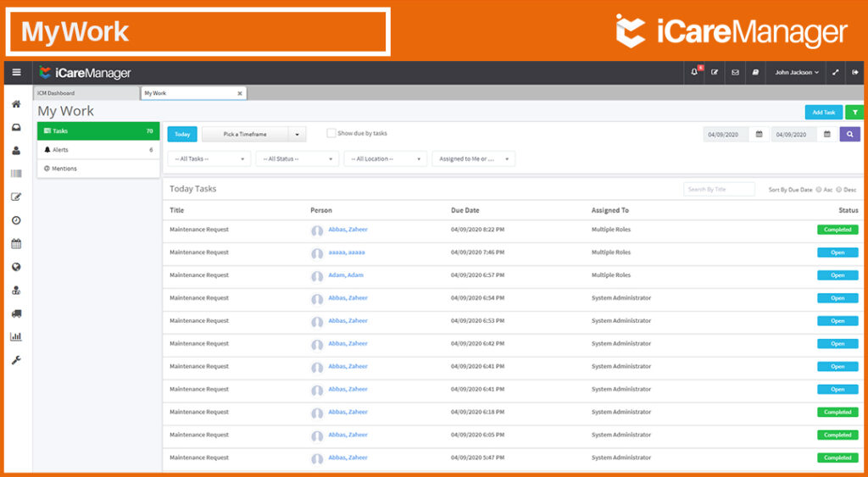Image resolution: width=868 pixels, height=477 pixels.
Task: Open the All Location dropdown
Action: click(x=386, y=158)
